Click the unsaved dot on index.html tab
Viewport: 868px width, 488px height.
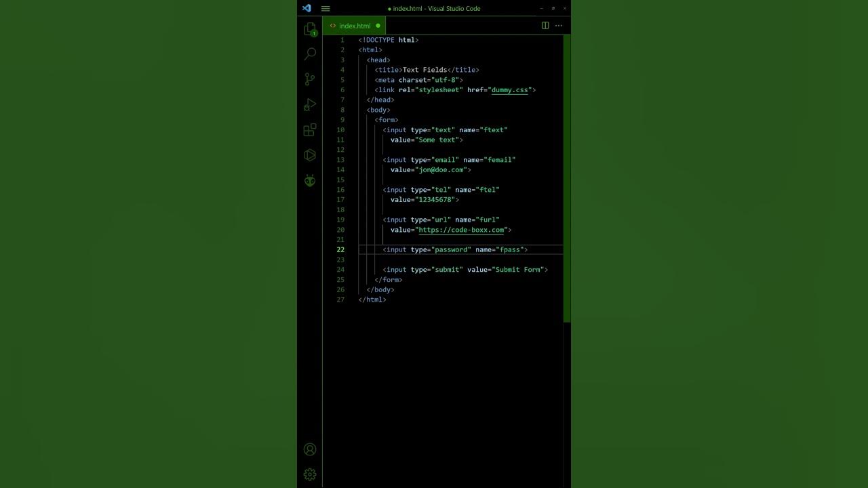(x=378, y=26)
